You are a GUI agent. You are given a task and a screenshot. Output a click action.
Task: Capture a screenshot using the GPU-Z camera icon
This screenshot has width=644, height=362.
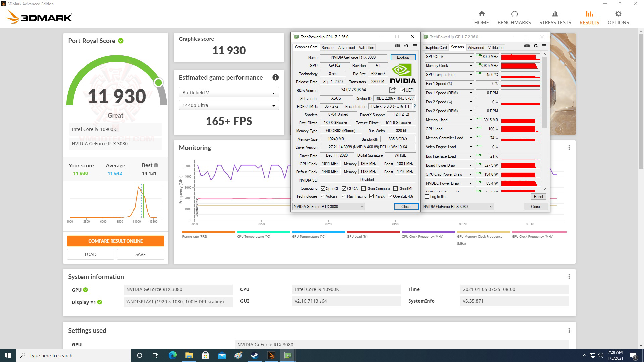coord(397,46)
